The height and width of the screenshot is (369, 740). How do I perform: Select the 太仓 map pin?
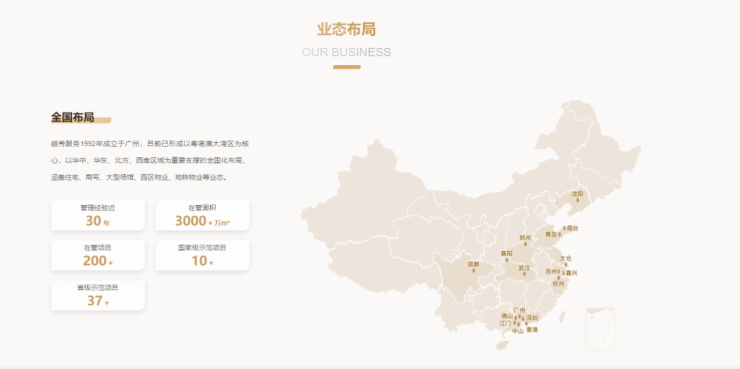[x=566, y=265]
